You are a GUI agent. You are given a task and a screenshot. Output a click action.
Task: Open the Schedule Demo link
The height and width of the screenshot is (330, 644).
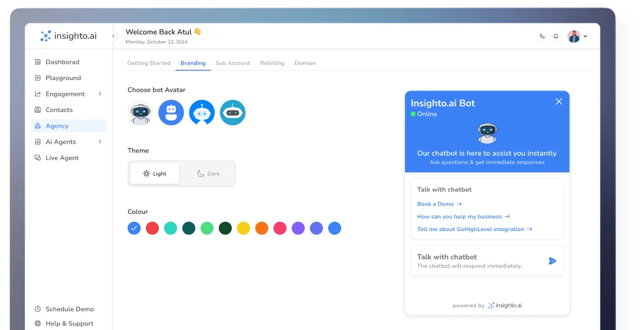(x=70, y=309)
